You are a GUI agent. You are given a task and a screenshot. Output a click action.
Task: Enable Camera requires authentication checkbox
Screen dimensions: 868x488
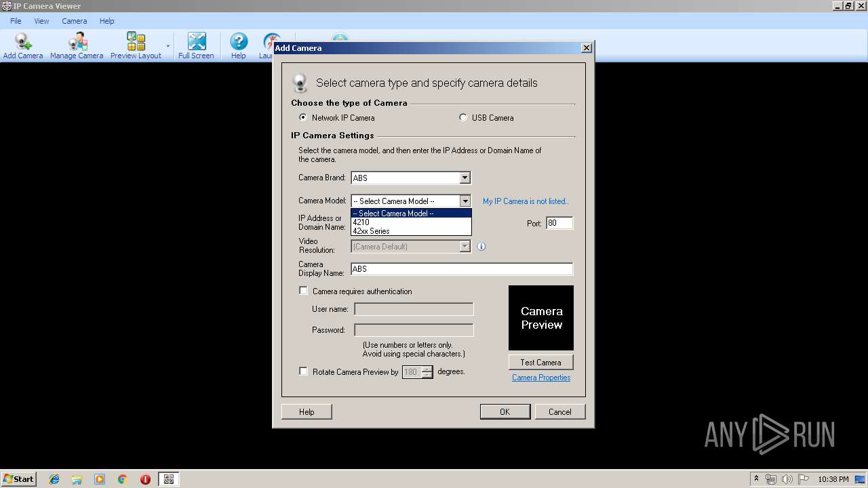pos(303,291)
